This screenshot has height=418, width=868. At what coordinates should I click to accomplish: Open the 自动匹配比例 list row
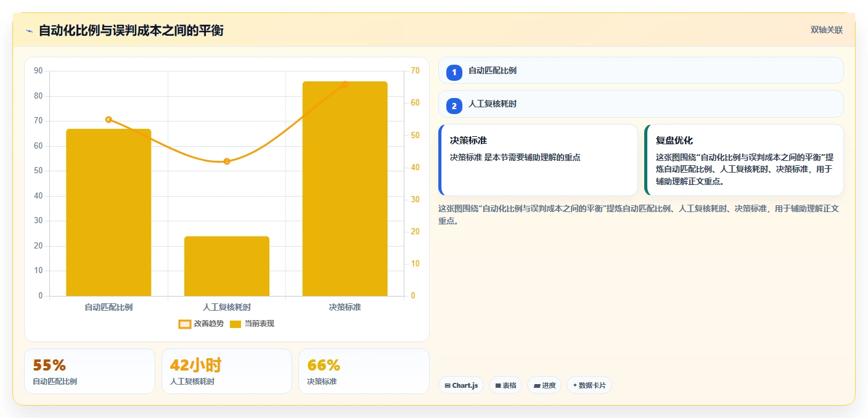pyautogui.click(x=641, y=70)
